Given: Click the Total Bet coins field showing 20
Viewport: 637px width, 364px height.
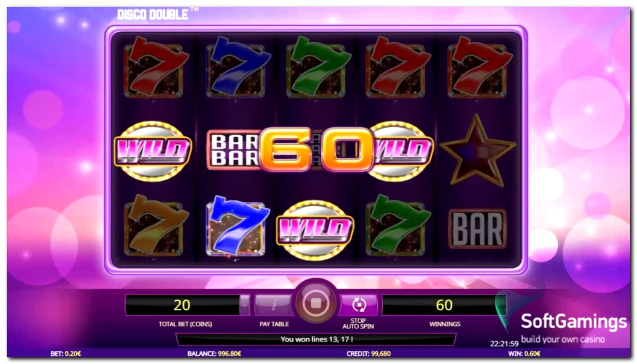Looking at the screenshot, I should [x=182, y=305].
